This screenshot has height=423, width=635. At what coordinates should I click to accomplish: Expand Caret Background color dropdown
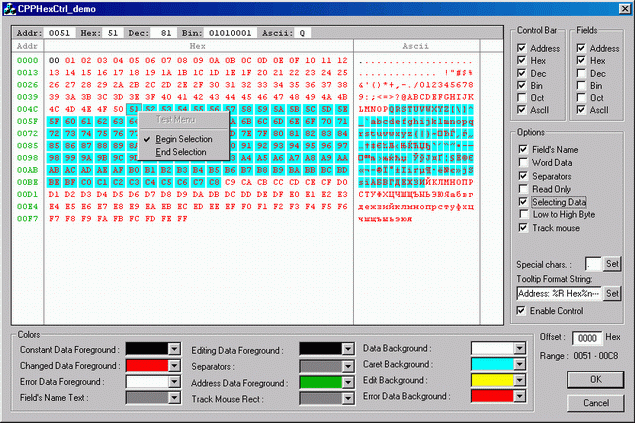[521, 366]
